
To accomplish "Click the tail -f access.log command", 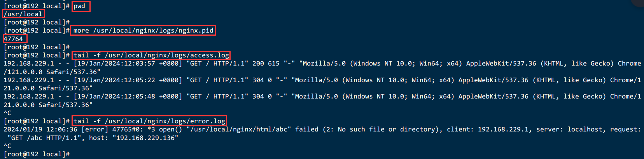I will [150, 55].
